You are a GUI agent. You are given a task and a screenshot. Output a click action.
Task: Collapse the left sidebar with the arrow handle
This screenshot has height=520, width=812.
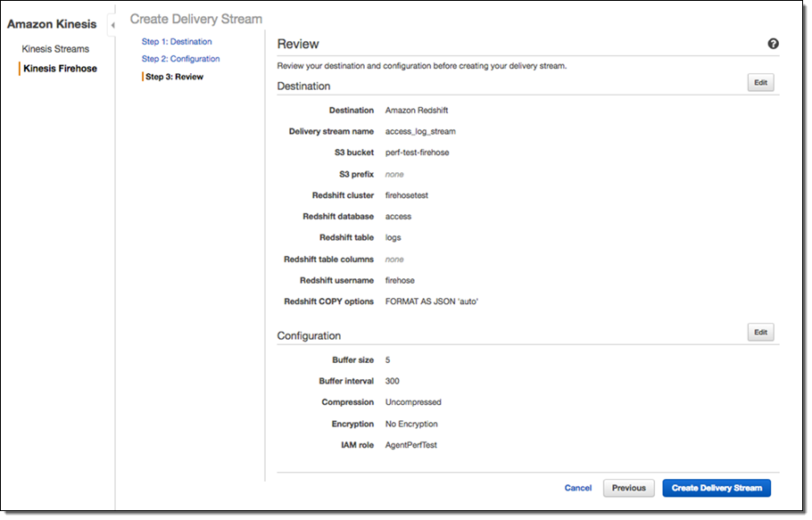(112, 25)
